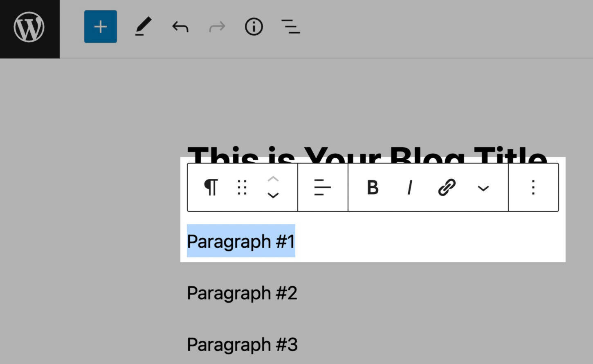Move the paragraph block up

273,179
